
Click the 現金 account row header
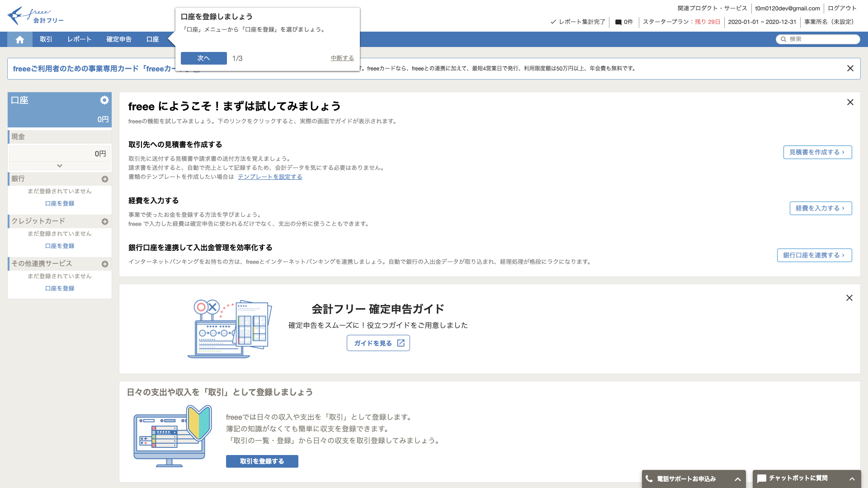tap(60, 137)
